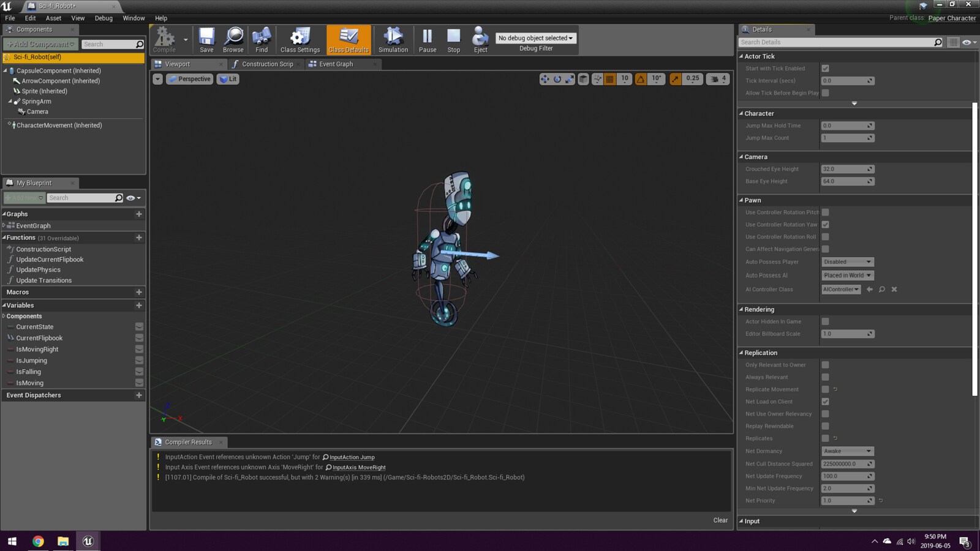Change Net Dormancy from Awake
The height and width of the screenshot is (551, 980).
[x=847, y=451]
